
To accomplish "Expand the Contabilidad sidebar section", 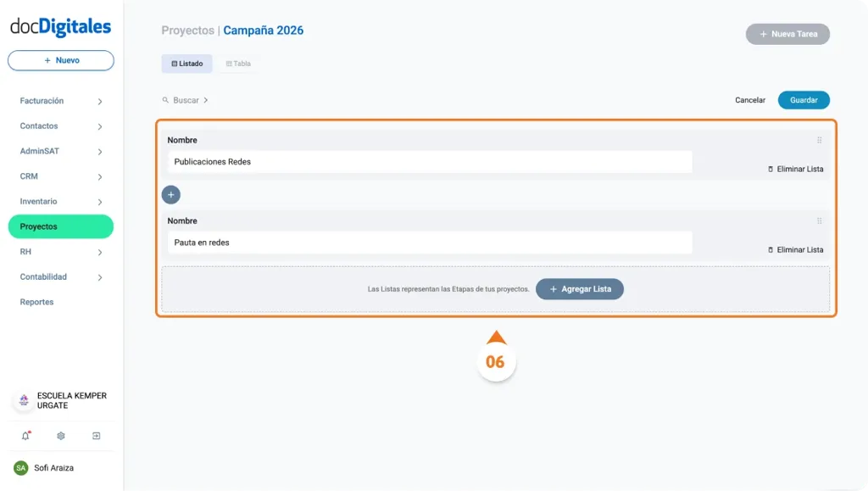I will (x=60, y=276).
